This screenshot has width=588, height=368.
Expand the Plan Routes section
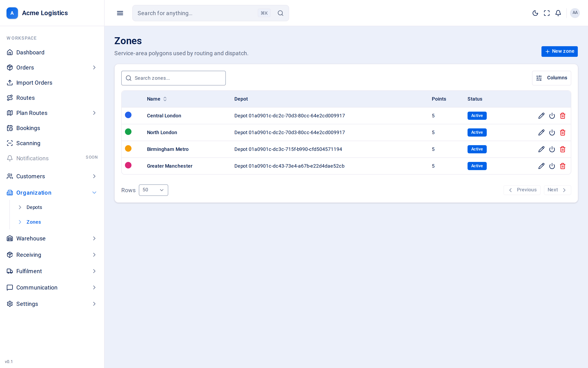tap(52, 113)
